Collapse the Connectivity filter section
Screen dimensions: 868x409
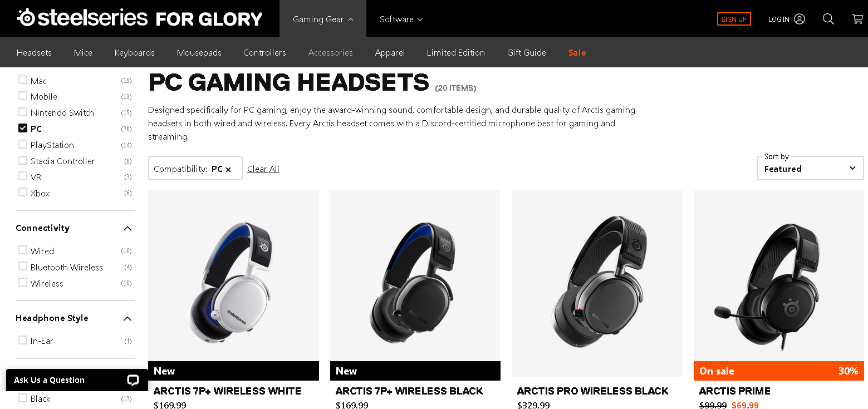click(x=127, y=228)
